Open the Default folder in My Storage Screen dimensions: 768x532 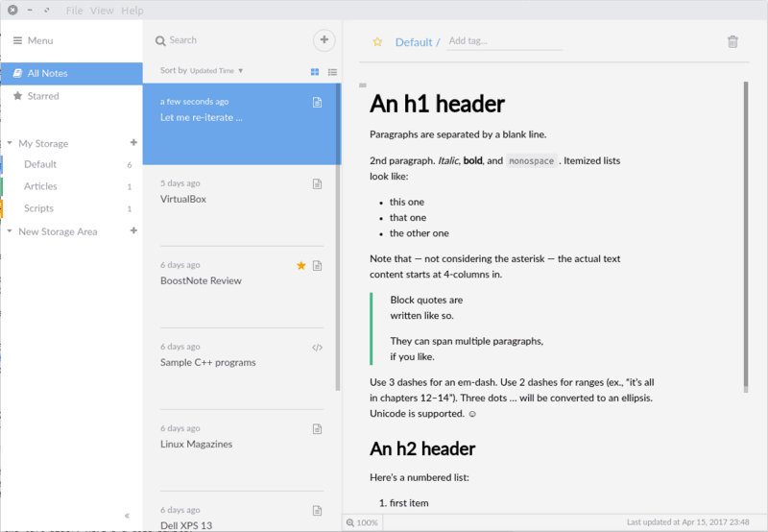71,164
